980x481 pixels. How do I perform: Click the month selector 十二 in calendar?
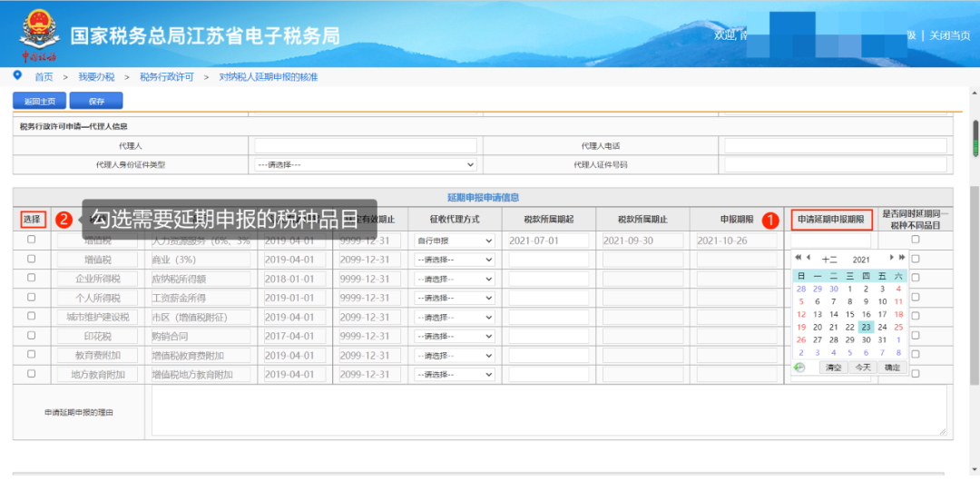pyautogui.click(x=829, y=259)
